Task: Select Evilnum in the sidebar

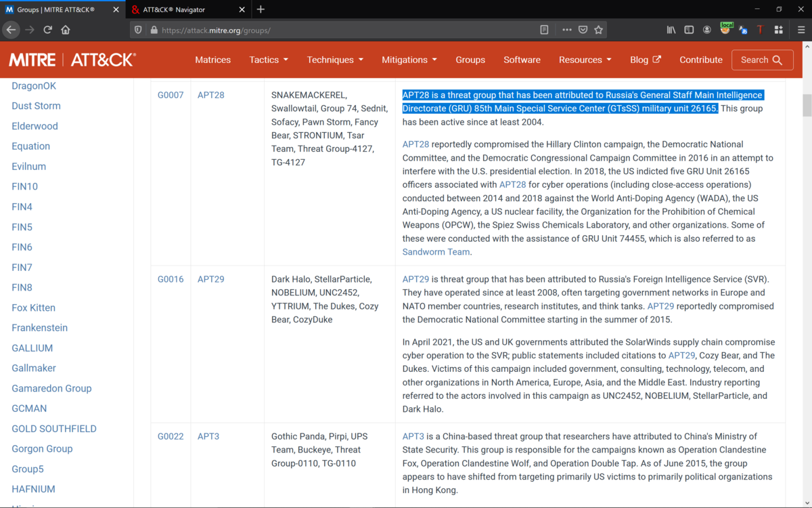Action: pos(28,167)
